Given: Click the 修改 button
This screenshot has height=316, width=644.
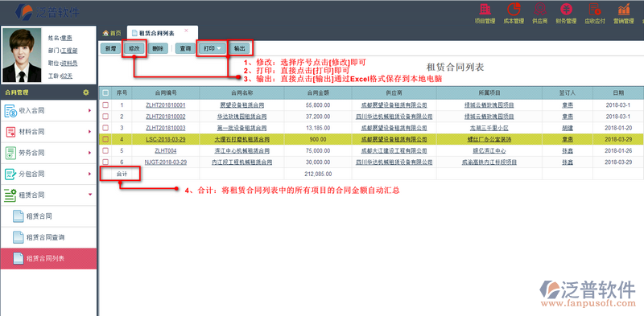Looking at the screenshot, I should (x=134, y=48).
